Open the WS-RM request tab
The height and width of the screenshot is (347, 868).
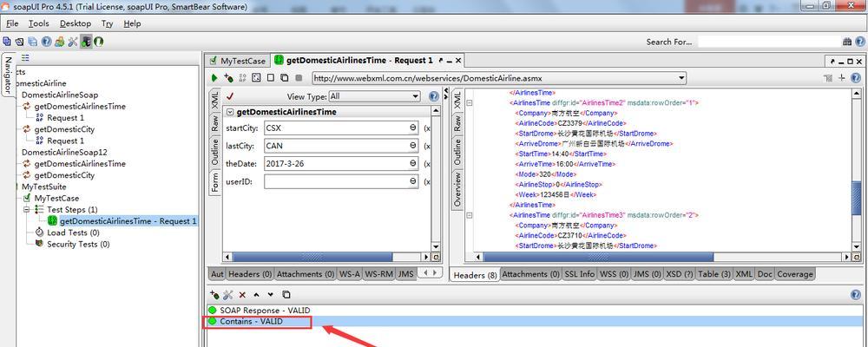coord(379,274)
